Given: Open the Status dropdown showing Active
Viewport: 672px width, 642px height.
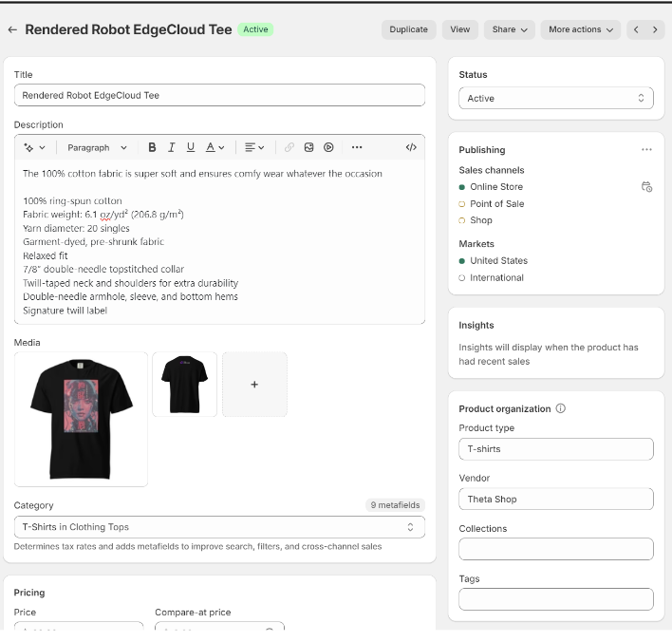Looking at the screenshot, I should (x=556, y=98).
